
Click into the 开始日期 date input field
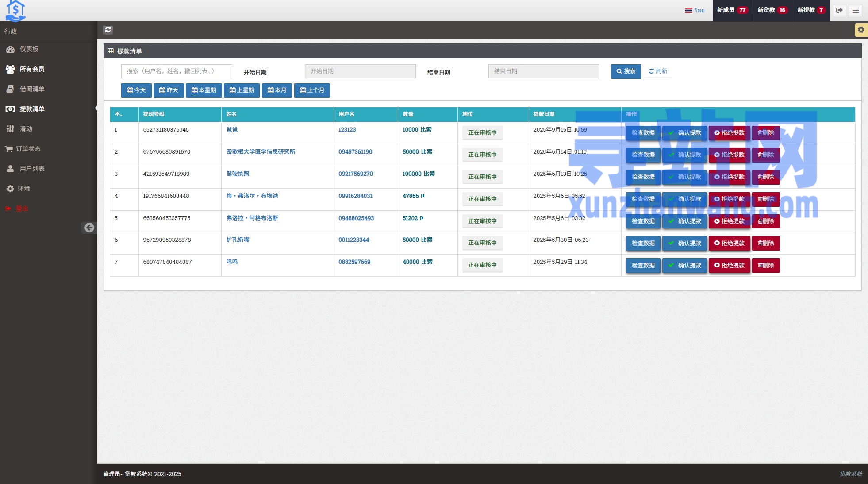tap(360, 71)
